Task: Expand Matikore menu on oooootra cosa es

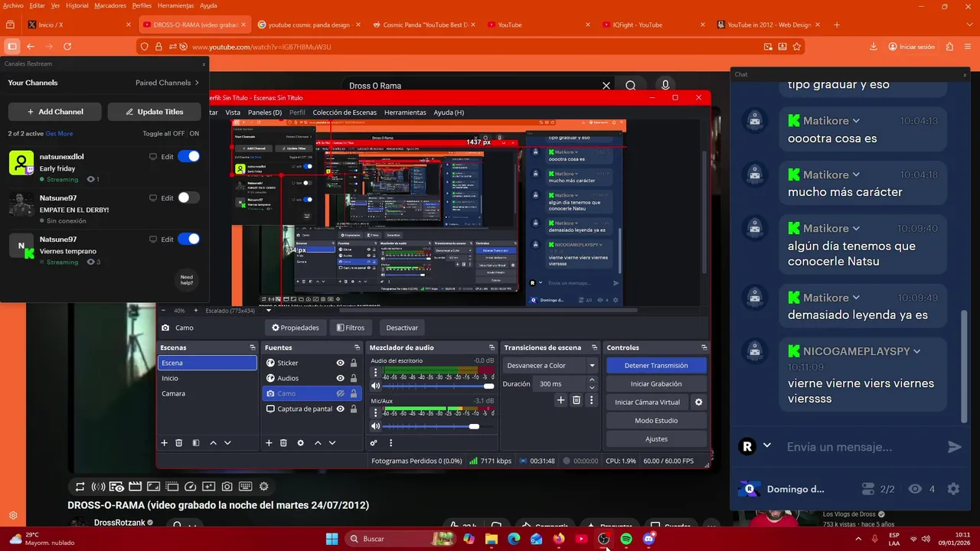Action: 856,121
